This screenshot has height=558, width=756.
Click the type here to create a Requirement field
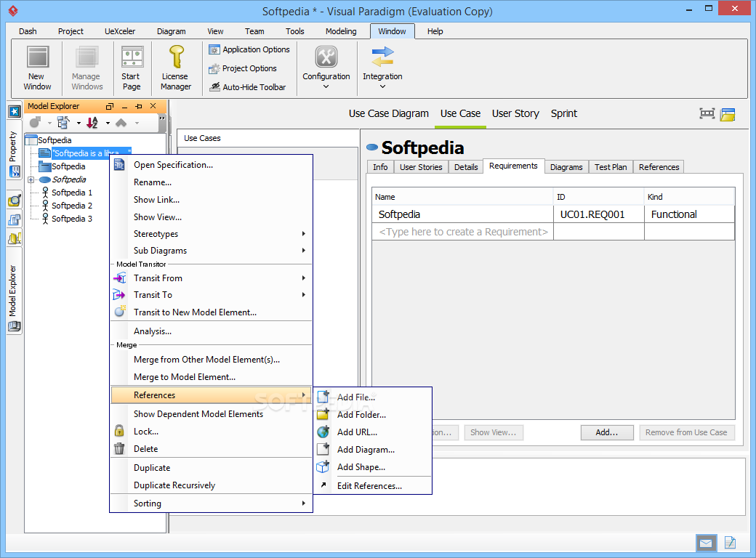463,232
